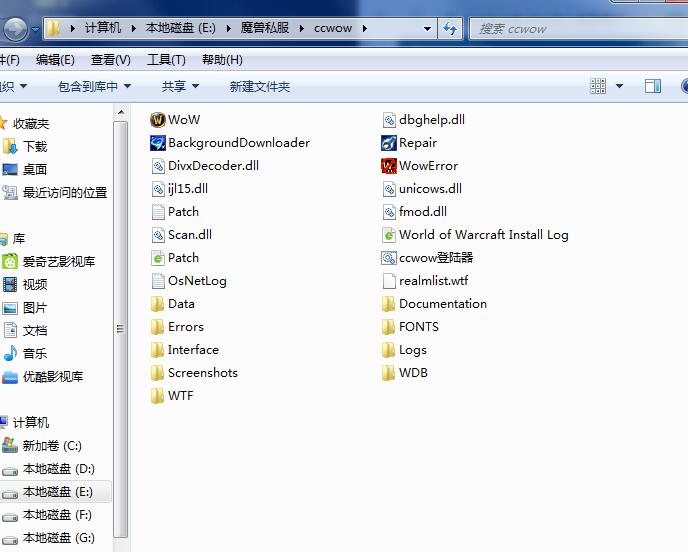Go to 计算机 in the breadcrumb path
Image resolution: width=688 pixels, height=552 pixels.
[103, 28]
